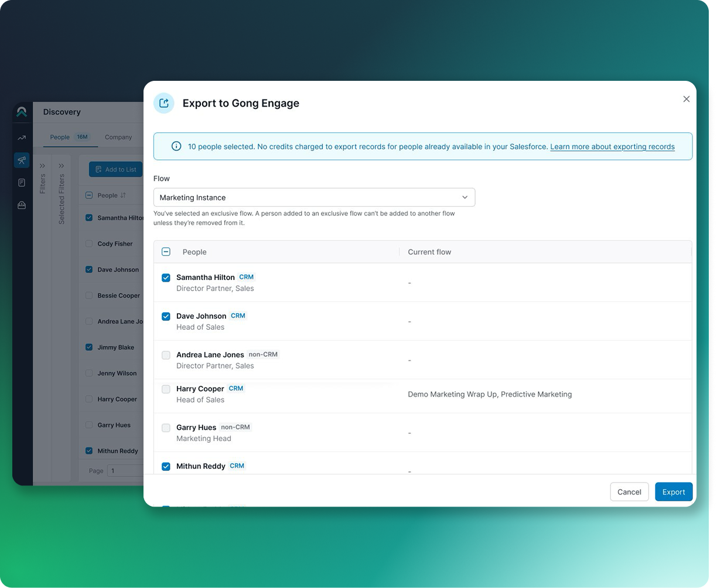Click the CRM tag next to Dave Johnson
Screen dimensions: 717x588
[238, 316]
